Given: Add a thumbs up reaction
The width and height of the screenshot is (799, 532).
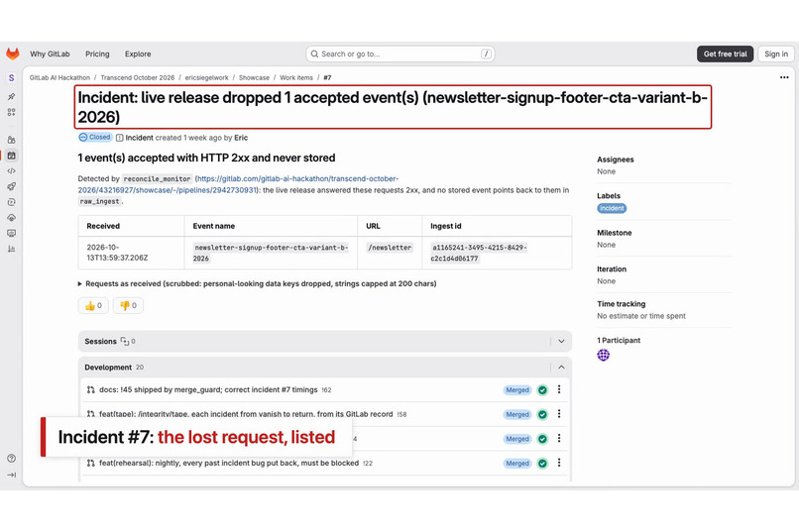Looking at the screenshot, I should tap(93, 305).
